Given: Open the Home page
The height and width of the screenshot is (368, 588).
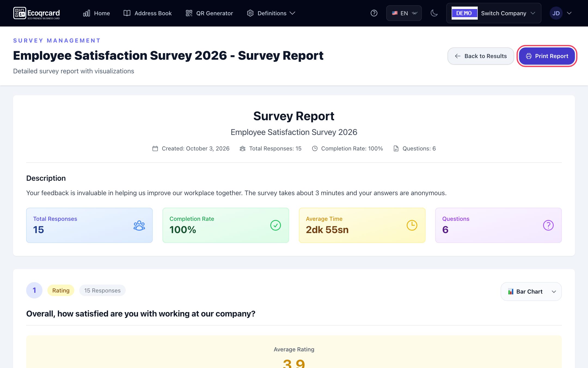Looking at the screenshot, I should click(x=96, y=13).
